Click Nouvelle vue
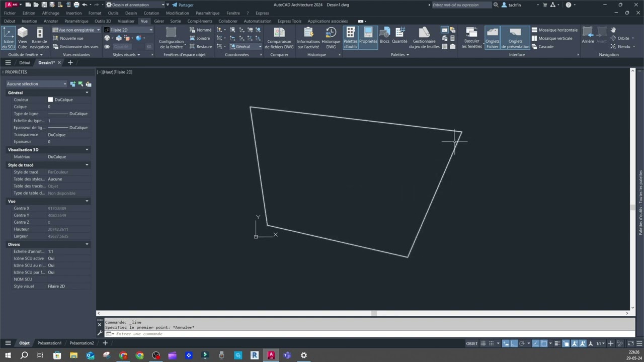644x362 pixels. tap(68, 38)
